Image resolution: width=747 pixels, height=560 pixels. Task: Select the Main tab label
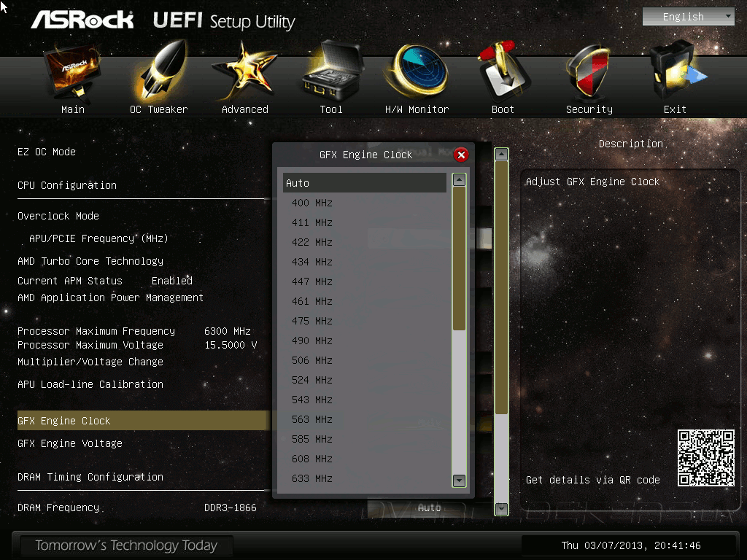pos(73,109)
